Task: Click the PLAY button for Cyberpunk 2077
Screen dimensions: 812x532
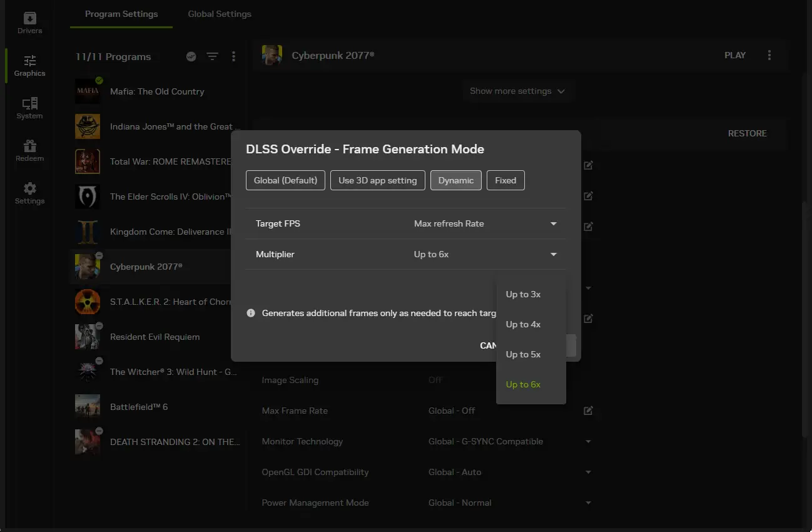Action: tap(735, 55)
